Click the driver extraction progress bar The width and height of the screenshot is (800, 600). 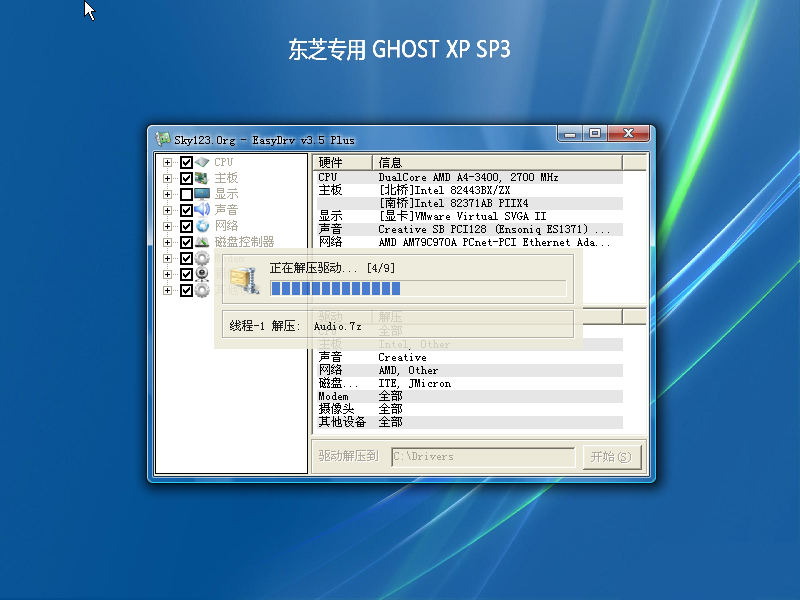pos(417,289)
